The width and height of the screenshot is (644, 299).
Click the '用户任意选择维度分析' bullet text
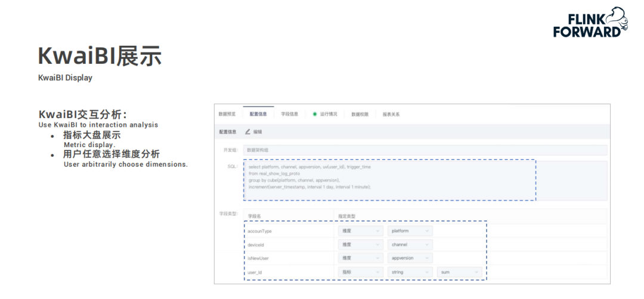[112, 154]
